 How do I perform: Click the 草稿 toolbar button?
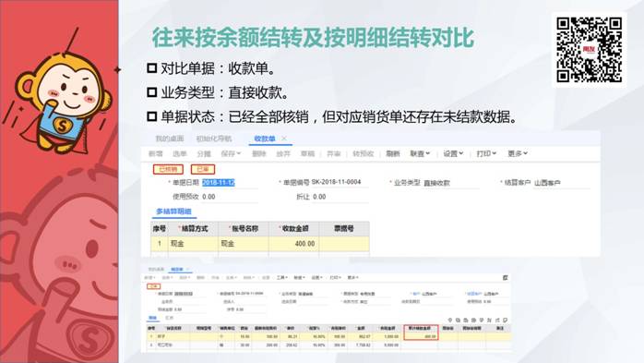307,153
